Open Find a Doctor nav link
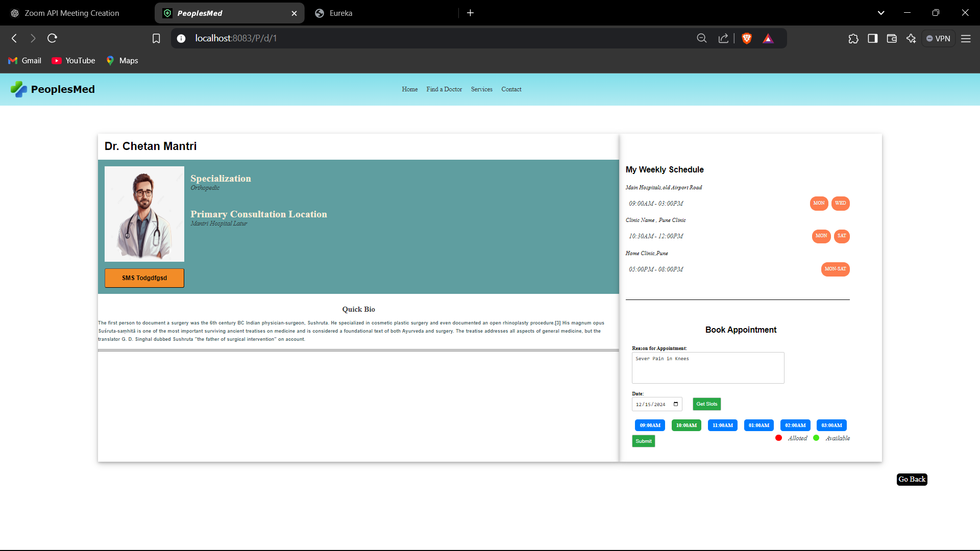The image size is (980, 551). tap(444, 89)
